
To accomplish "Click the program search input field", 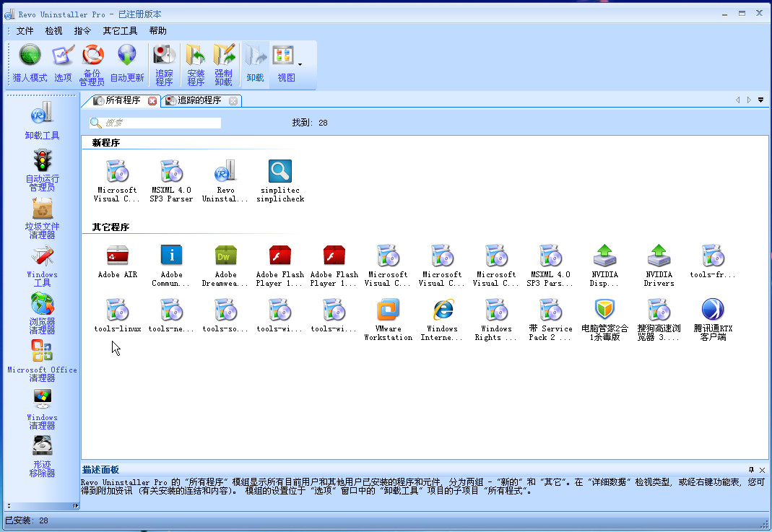I will pyautogui.click(x=155, y=123).
